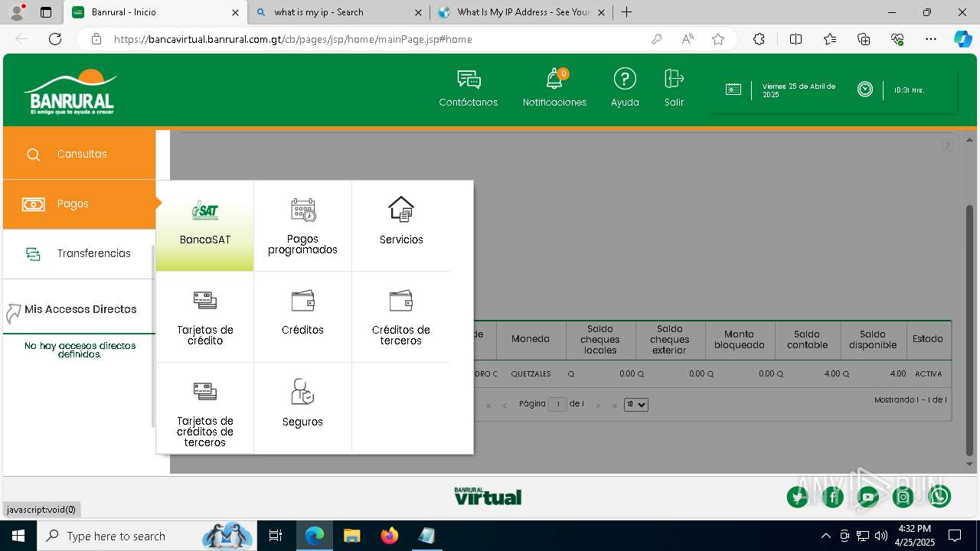The image size is (980, 551).
Task: Click the taskbar search box
Action: tap(146, 536)
